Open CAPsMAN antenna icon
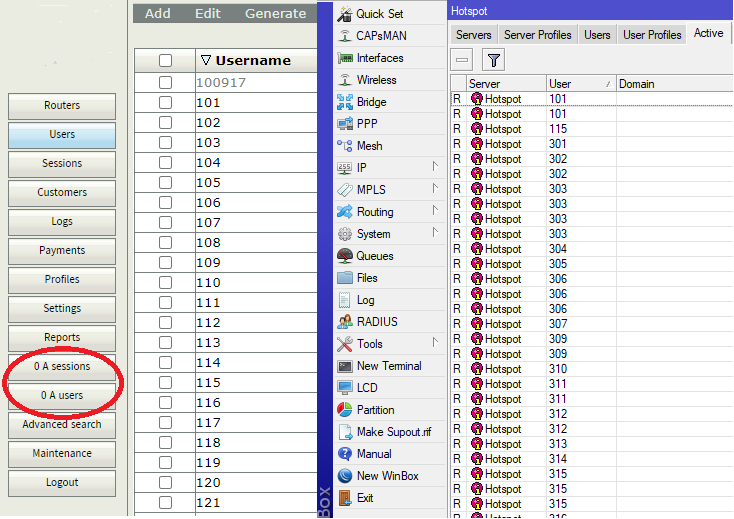Screen dimensions: 734x519 click(345, 36)
